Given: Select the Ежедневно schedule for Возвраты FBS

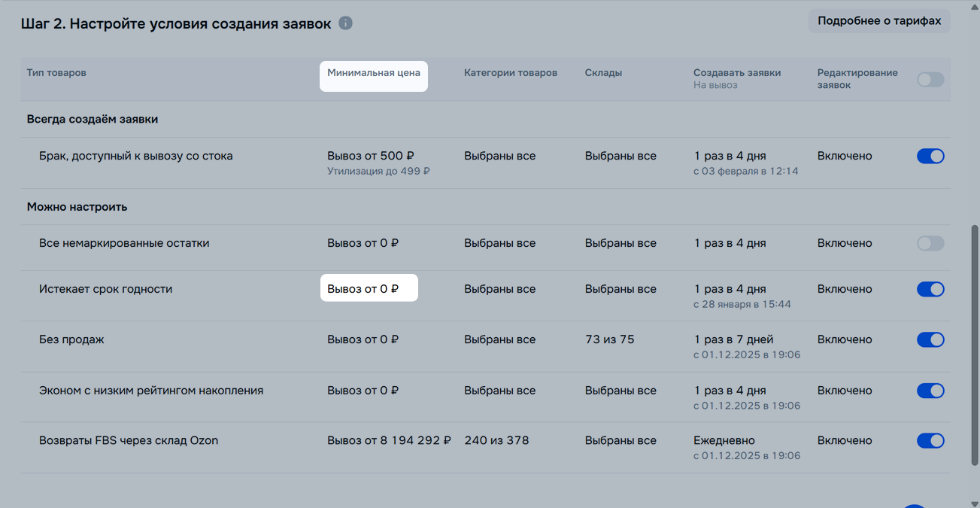Looking at the screenshot, I should 724,440.
